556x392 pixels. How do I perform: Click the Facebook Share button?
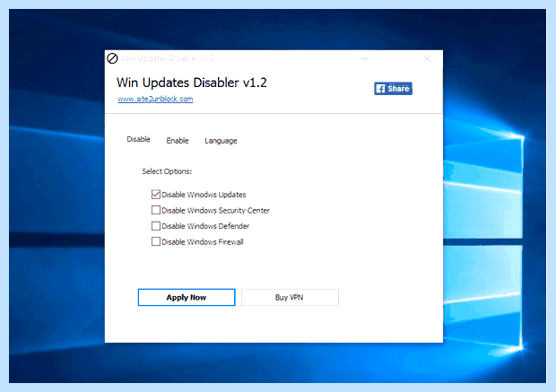click(x=393, y=88)
